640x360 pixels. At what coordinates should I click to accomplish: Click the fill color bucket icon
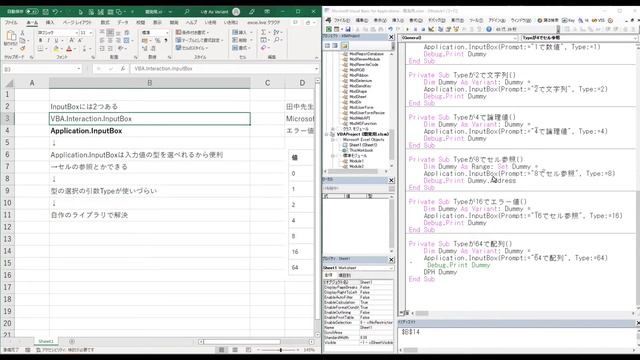click(x=56, y=49)
